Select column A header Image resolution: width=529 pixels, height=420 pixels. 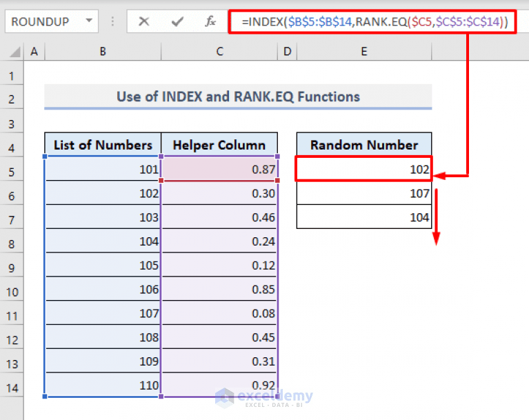34,52
